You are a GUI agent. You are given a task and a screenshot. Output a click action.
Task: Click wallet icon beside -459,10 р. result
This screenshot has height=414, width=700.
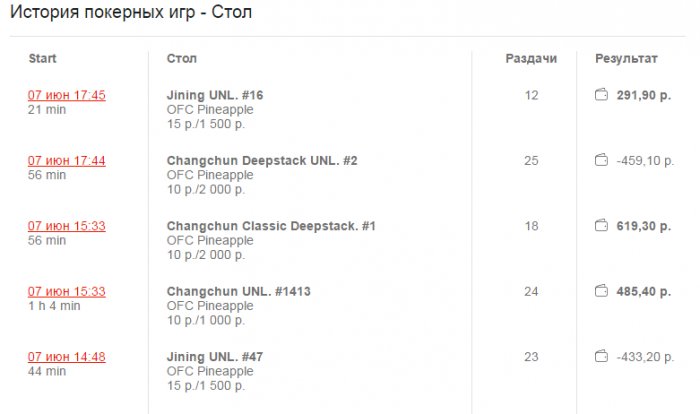601,160
